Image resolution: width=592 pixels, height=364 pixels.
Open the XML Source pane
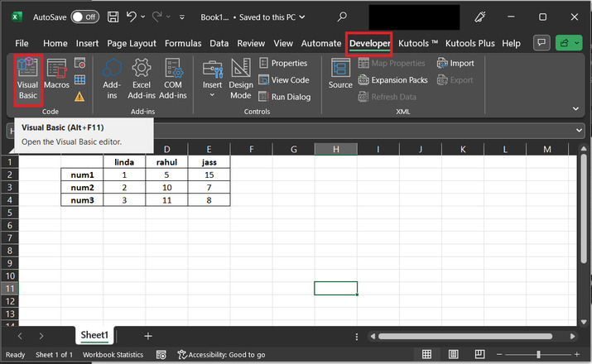339,74
